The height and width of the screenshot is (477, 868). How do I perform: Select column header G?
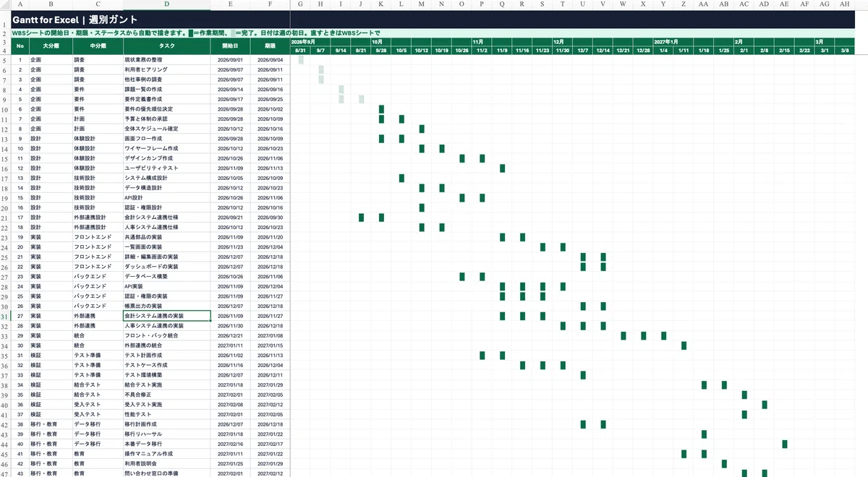(x=300, y=4)
